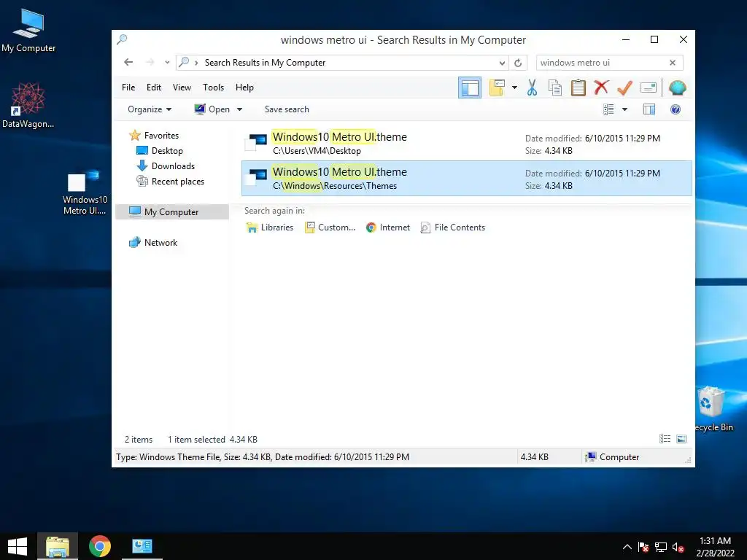This screenshot has width=747, height=560.
Task: Open the Recycle Bin desktop icon
Action: tap(713, 410)
